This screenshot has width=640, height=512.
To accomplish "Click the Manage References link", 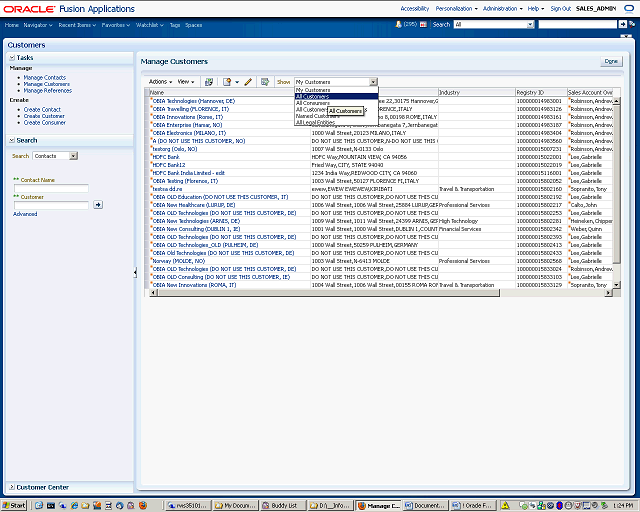I will tap(47, 91).
